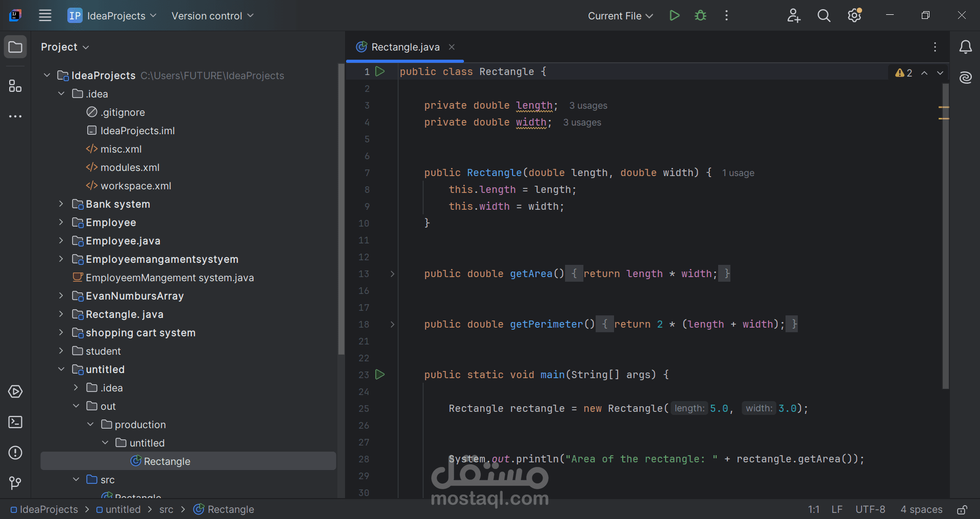Viewport: 980px width, 519px height.
Task: Click the warnings indicator showing 2
Action: [904, 73]
